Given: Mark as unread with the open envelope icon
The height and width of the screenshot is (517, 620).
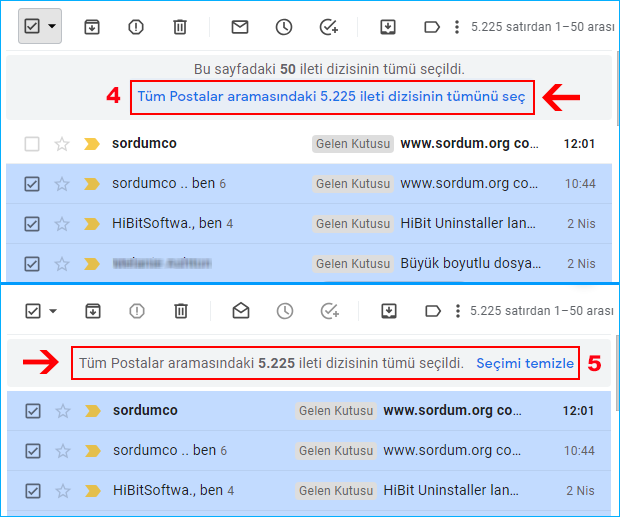Looking at the screenshot, I should [x=241, y=311].
